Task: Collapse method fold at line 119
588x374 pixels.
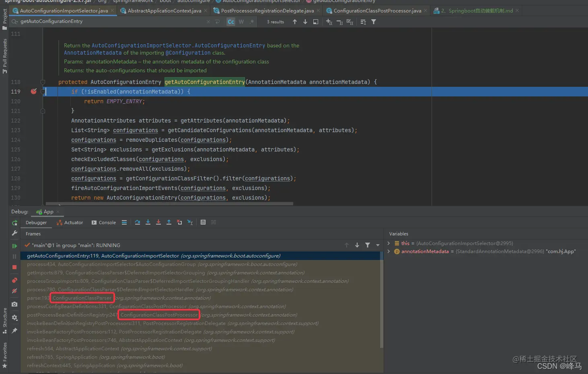Action: [43, 92]
